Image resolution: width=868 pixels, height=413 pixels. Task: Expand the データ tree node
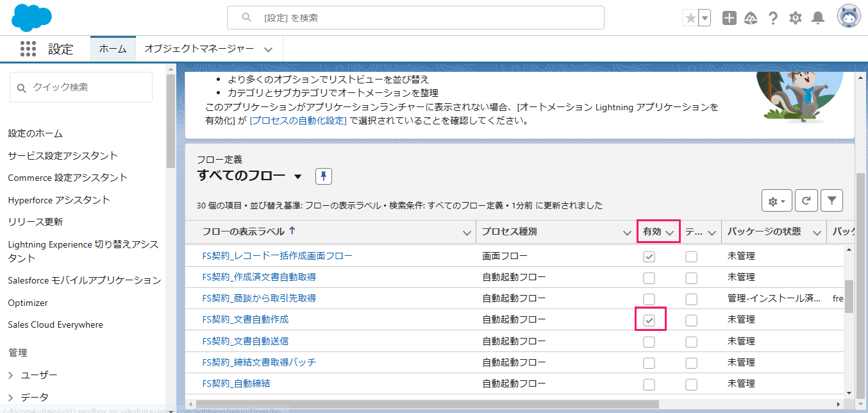(x=11, y=397)
